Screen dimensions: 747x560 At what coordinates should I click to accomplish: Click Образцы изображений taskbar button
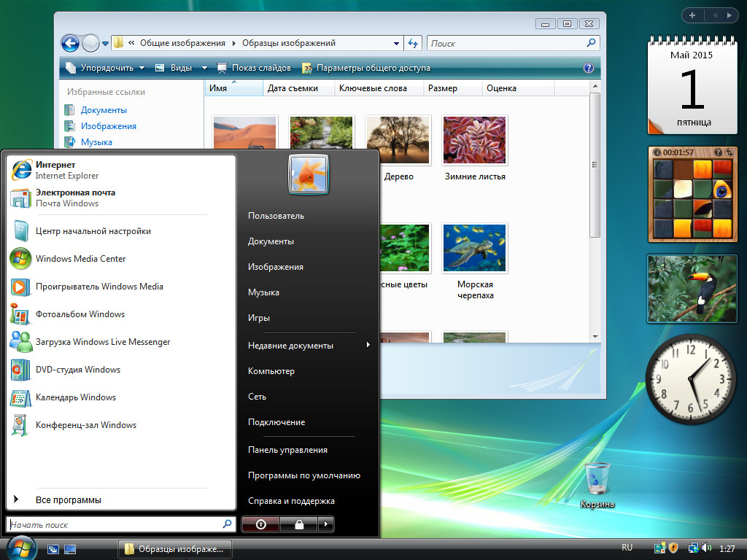click(175, 549)
